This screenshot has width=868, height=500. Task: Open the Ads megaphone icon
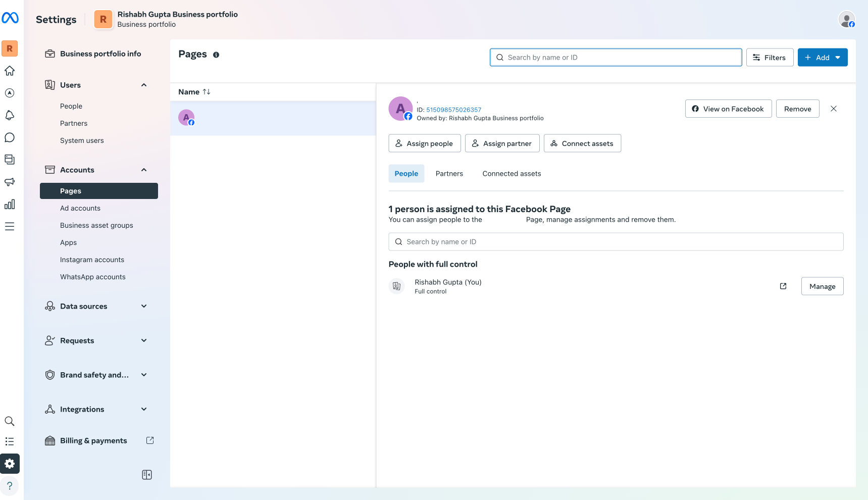tap(10, 182)
